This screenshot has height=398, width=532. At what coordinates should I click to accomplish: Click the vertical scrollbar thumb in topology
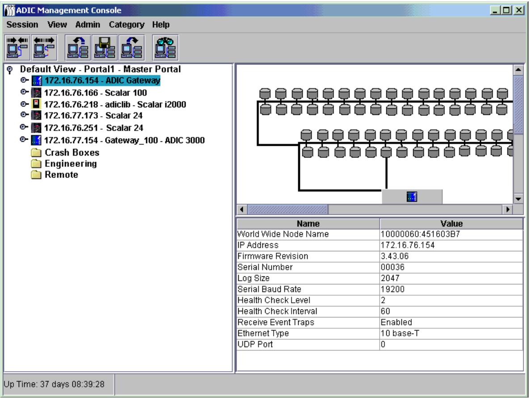pyautogui.click(x=519, y=105)
